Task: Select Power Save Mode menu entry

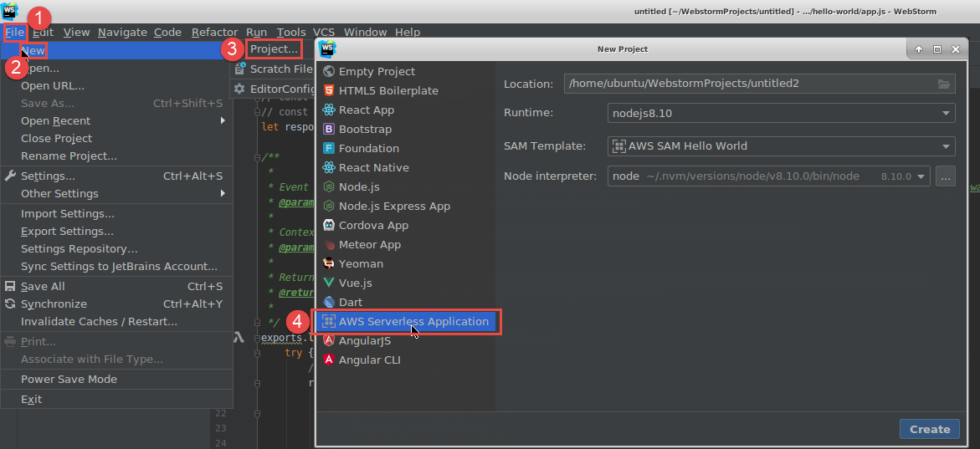Action: 69,380
